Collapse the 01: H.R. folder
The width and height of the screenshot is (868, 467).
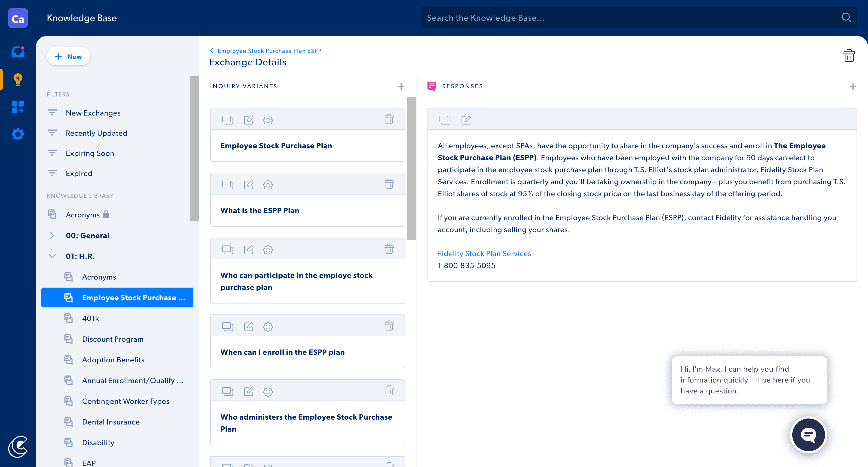52,256
